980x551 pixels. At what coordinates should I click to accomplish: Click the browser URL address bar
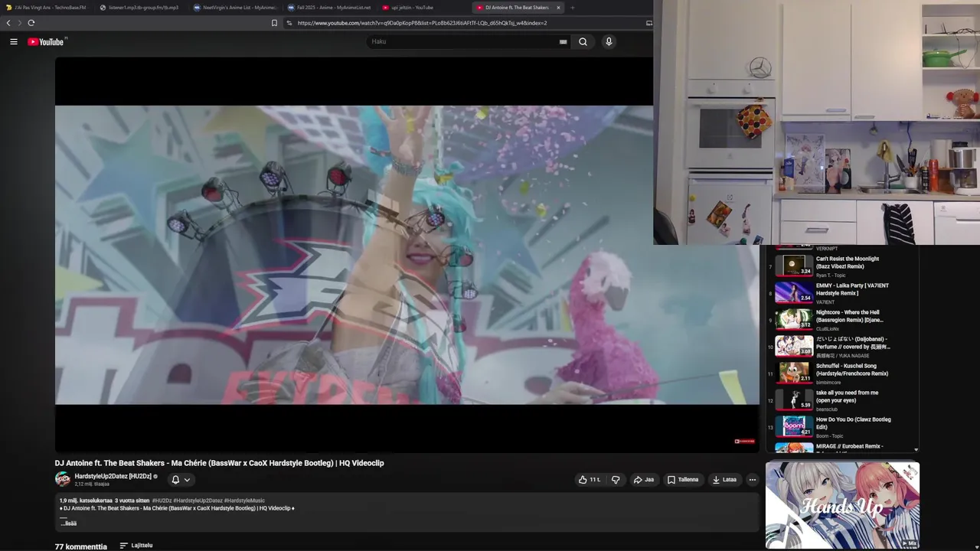coord(467,23)
